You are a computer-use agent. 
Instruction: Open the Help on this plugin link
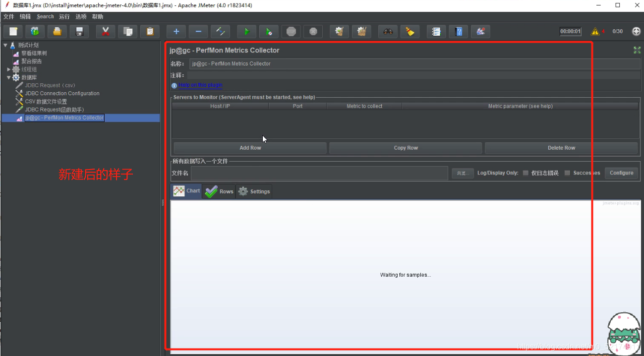(200, 85)
